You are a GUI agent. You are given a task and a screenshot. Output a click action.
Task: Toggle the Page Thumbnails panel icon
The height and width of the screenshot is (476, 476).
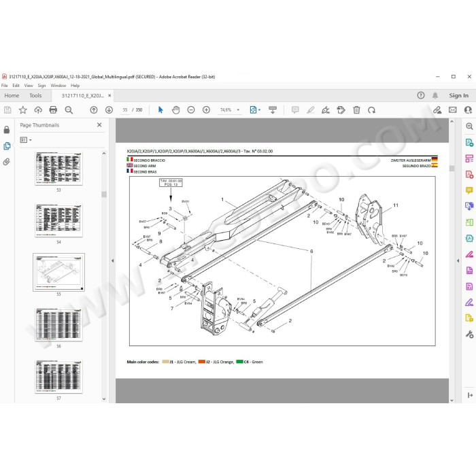(x=7, y=146)
